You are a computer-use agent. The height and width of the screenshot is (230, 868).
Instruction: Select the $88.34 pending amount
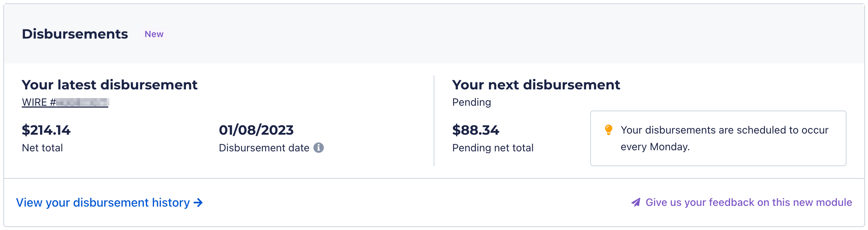tap(476, 130)
